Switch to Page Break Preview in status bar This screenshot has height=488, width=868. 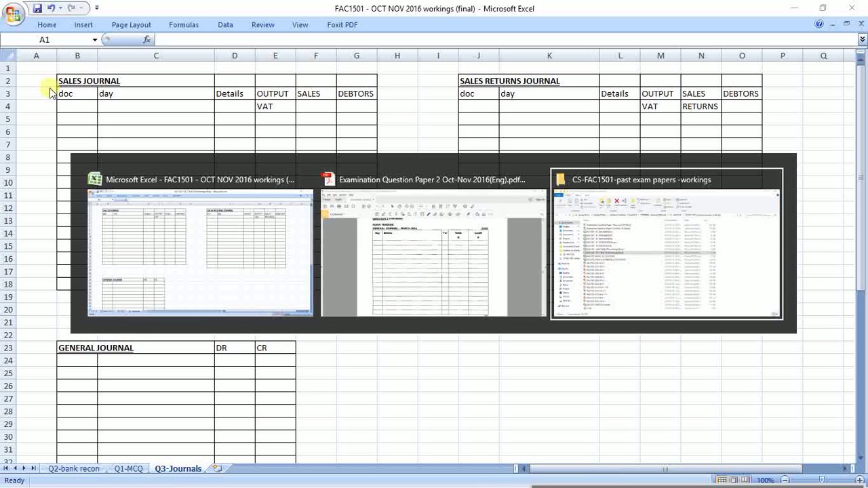pyautogui.click(x=745, y=481)
